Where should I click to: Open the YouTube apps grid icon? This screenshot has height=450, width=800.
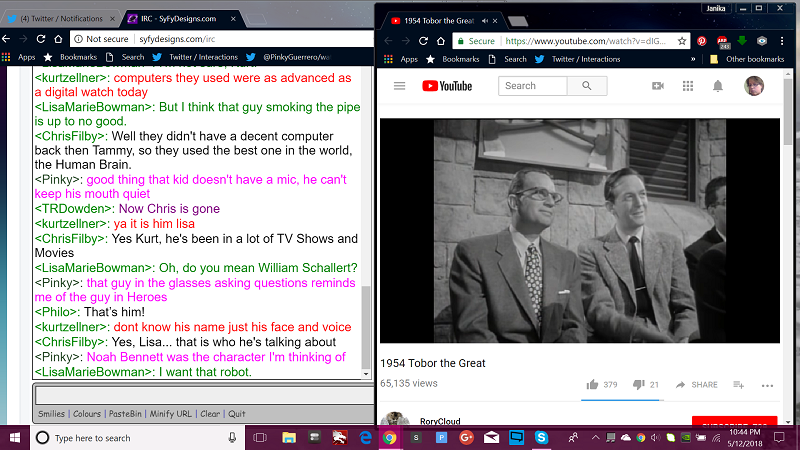[x=688, y=86]
